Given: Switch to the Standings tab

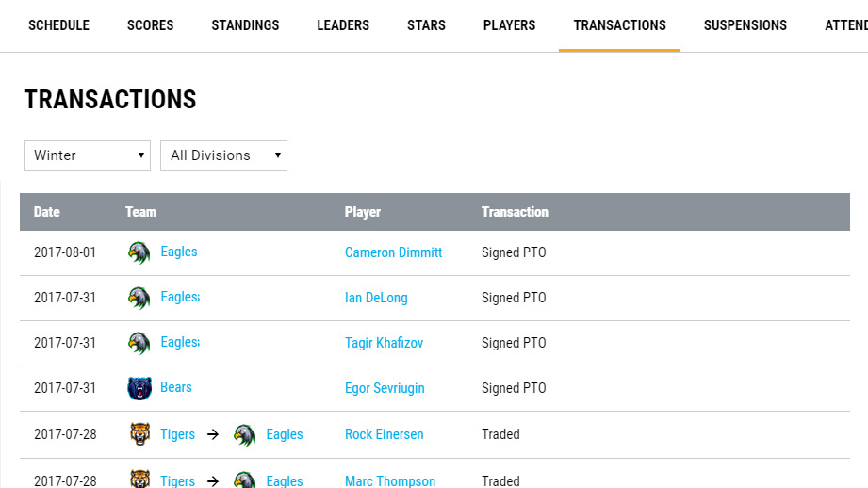Looking at the screenshot, I should pyautogui.click(x=245, y=25).
